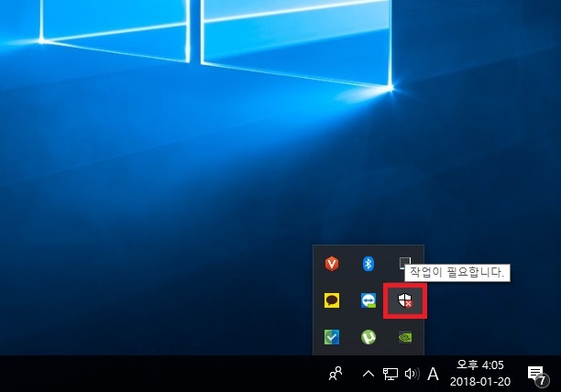Click the green checkmark tray icon
561x392 pixels.
(x=332, y=337)
